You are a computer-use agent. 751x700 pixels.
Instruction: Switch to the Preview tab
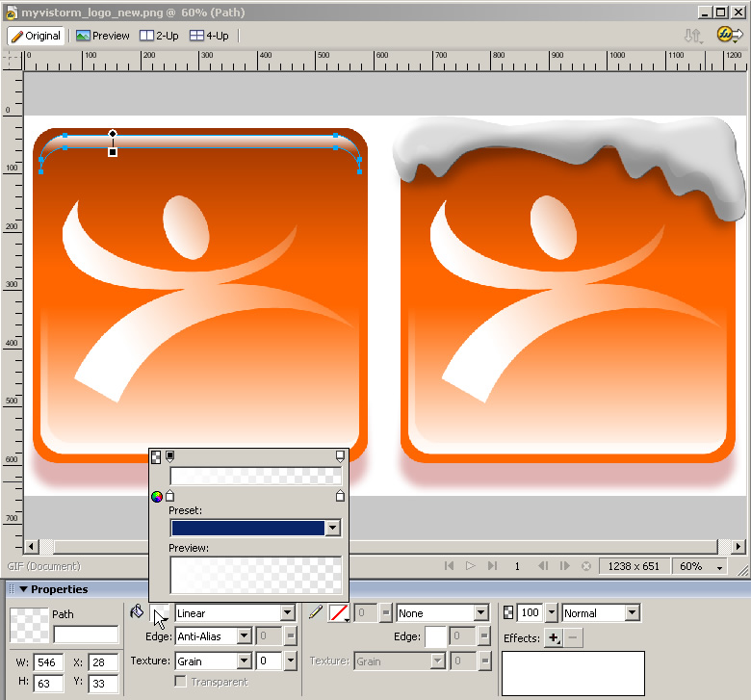[102, 36]
